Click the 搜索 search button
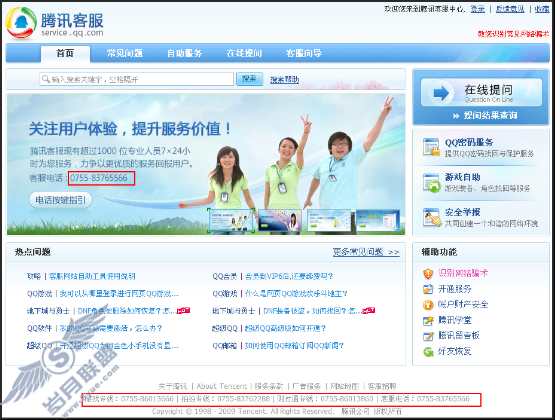 (250, 79)
